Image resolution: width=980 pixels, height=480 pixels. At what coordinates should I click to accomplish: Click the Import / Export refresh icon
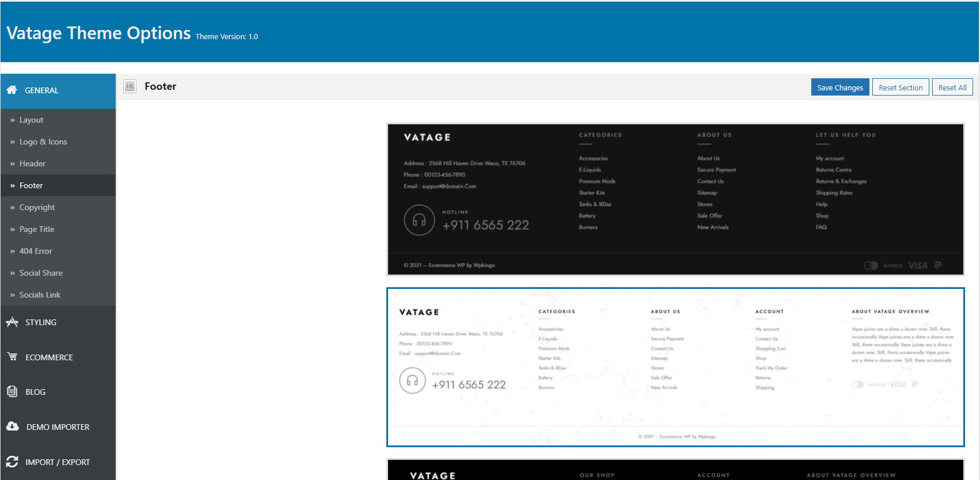[x=12, y=462]
